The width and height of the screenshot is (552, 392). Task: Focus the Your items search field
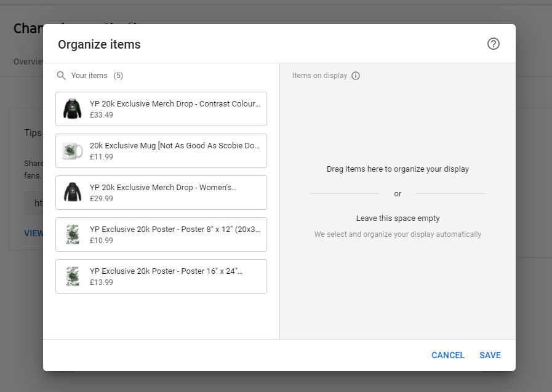[89, 76]
